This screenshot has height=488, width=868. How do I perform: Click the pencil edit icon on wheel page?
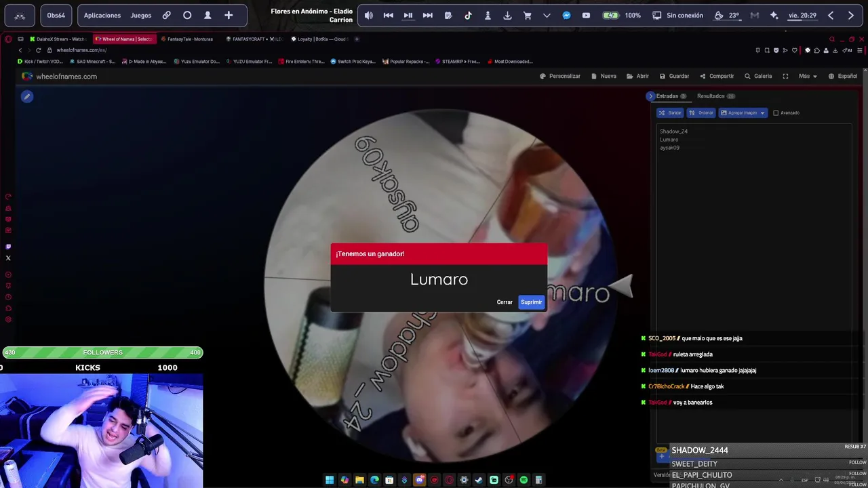click(26, 96)
